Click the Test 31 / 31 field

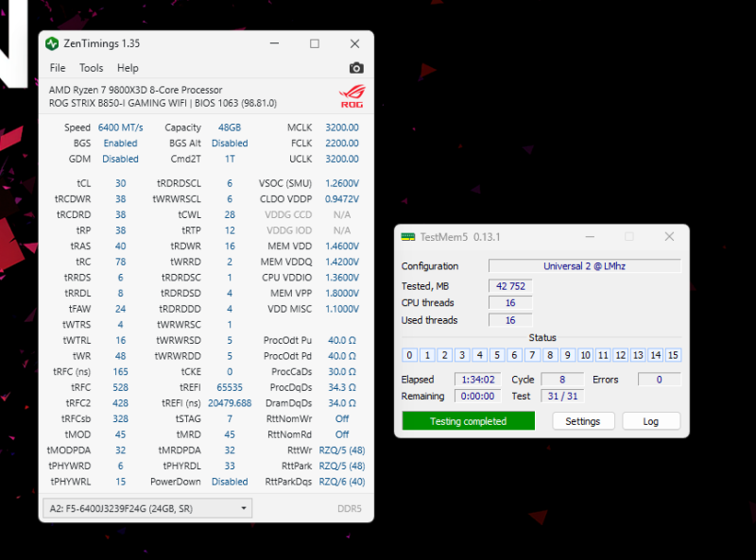(562, 396)
